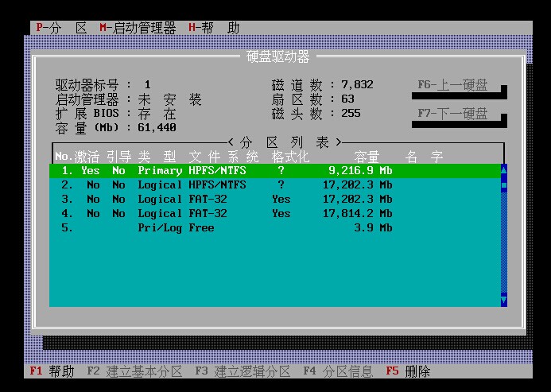Select partition 1 Primary HPFS/NTFS row
Viewport: 551px width, 392px height.
point(275,171)
